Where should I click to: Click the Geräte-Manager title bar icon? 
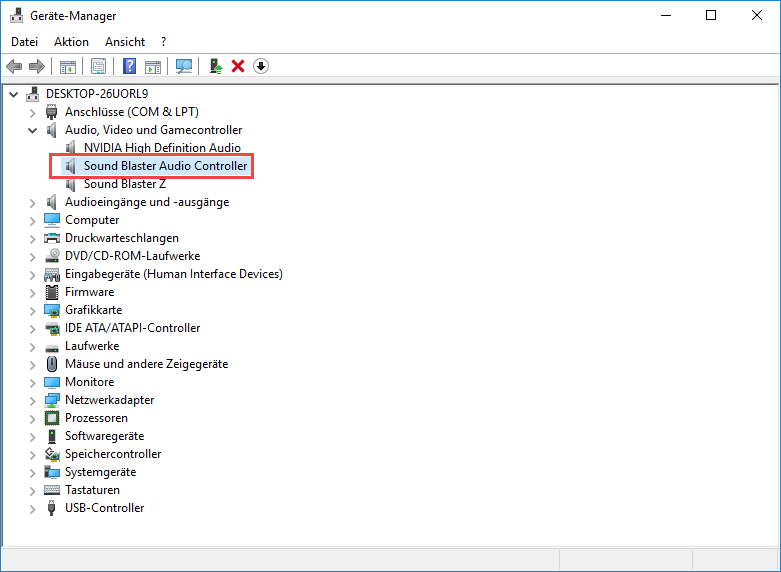click(x=16, y=15)
